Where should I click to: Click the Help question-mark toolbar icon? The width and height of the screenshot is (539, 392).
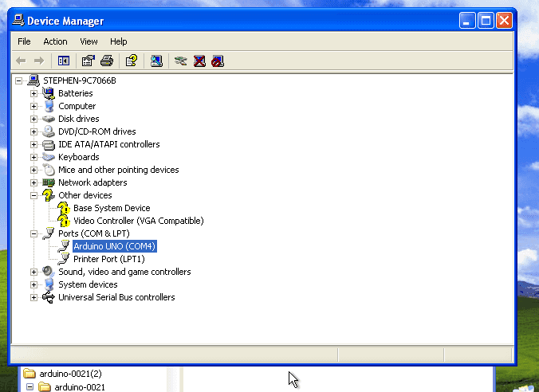(132, 61)
